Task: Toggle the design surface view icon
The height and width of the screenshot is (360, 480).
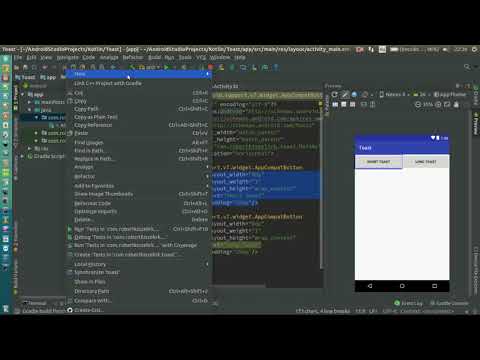Action: 335,105
